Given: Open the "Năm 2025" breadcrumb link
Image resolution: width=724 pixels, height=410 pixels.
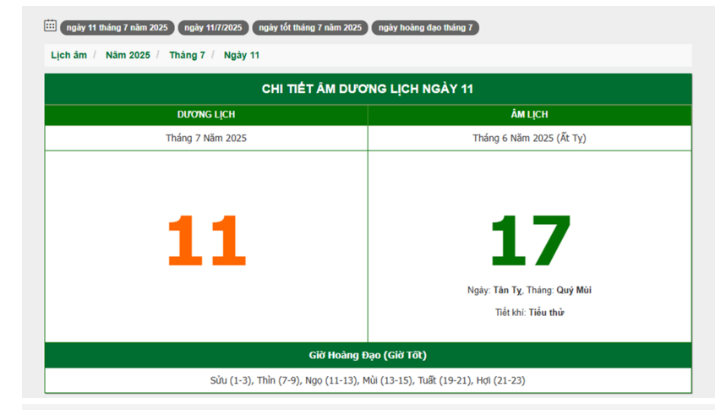Looking at the screenshot, I should [x=128, y=55].
